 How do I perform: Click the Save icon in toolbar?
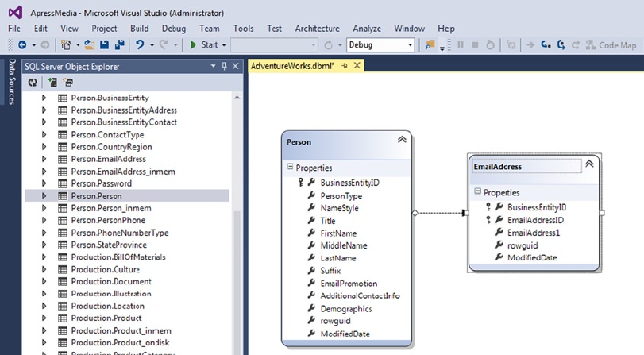click(104, 44)
